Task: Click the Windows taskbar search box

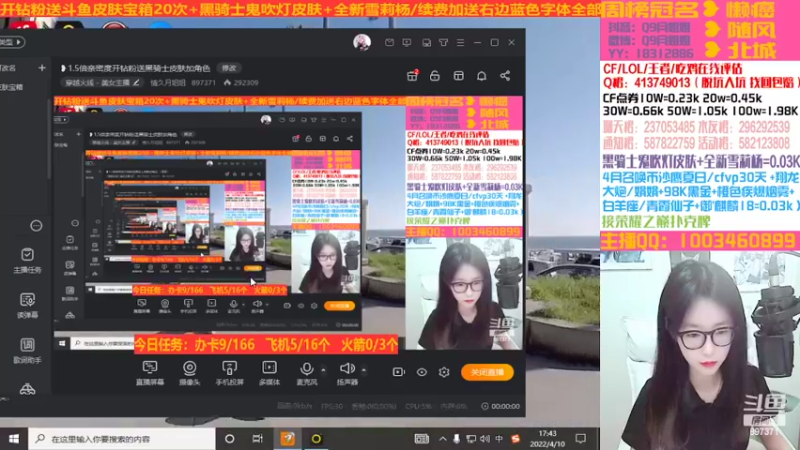Action: [122, 439]
